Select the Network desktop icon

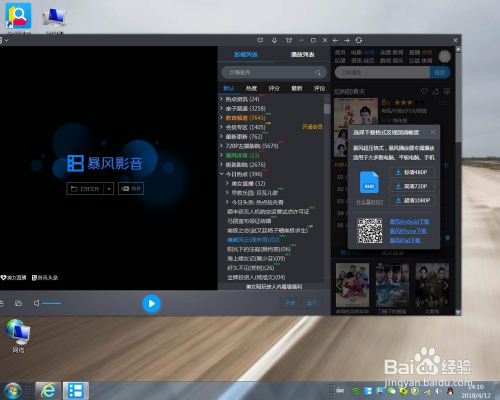18,336
